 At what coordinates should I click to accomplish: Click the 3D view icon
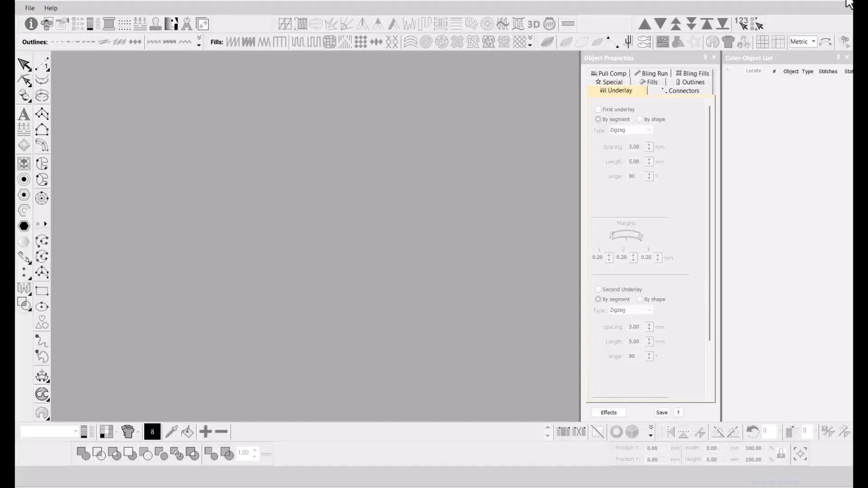pyautogui.click(x=534, y=24)
